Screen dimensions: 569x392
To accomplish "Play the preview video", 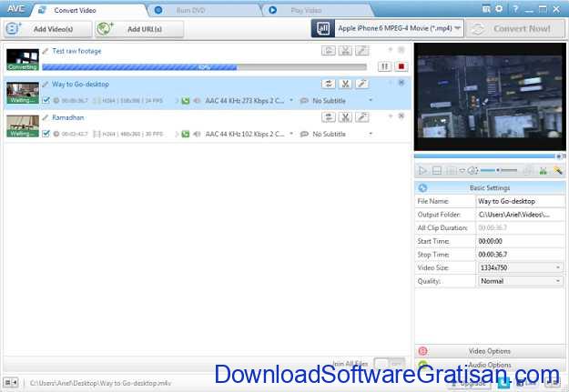I will tap(422, 170).
